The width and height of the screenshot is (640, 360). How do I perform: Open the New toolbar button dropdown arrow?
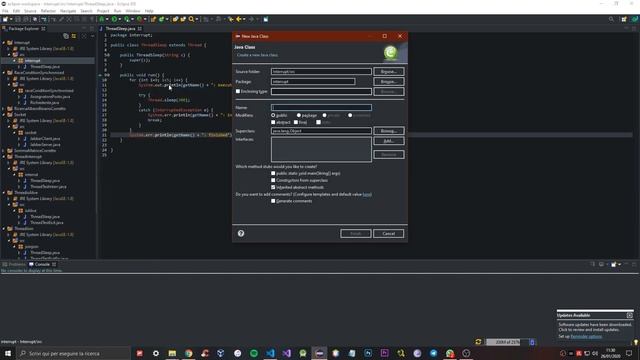click(11, 19)
